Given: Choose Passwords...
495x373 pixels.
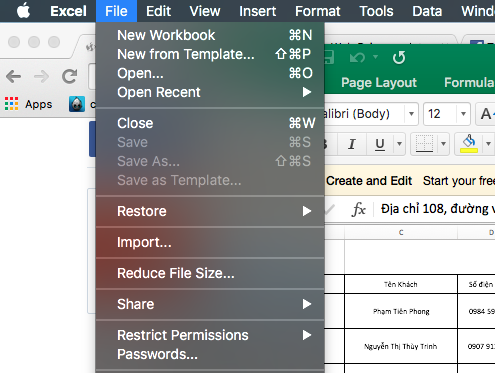Looking at the screenshot, I should tap(210, 354).
